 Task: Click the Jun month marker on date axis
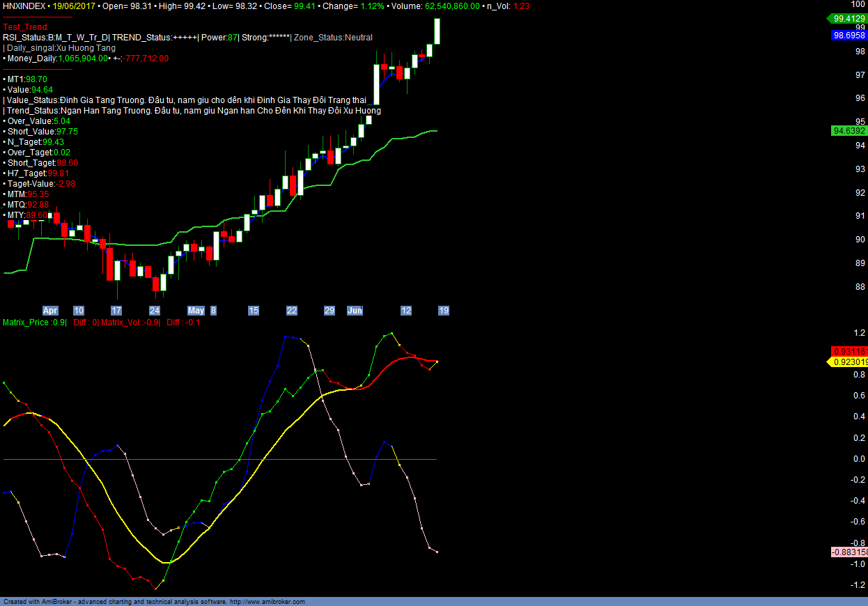pos(355,311)
